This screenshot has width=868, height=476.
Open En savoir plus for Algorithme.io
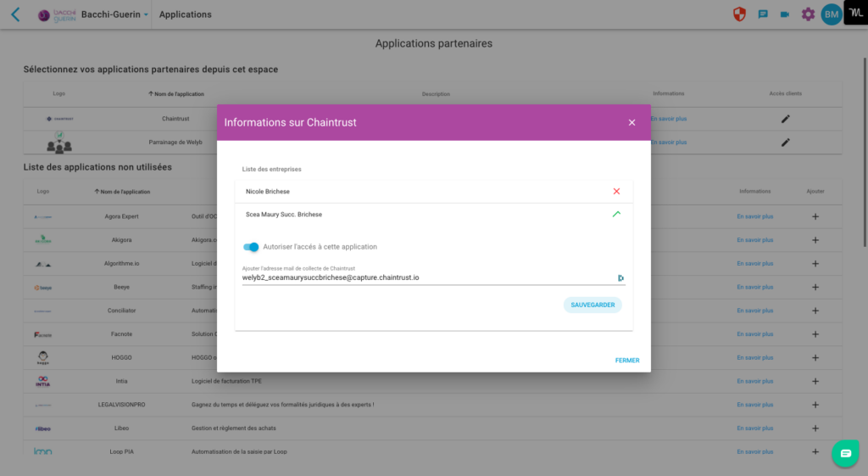[754, 264]
